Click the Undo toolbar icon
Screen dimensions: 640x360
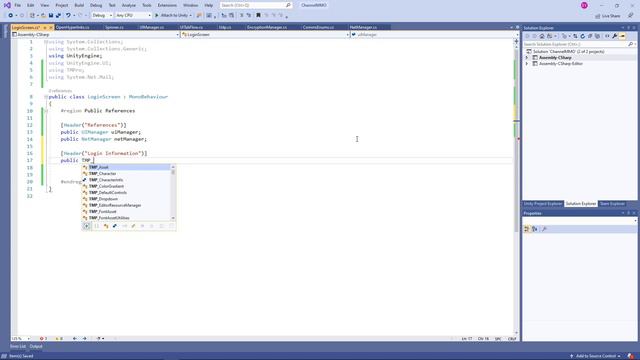click(x=68, y=16)
